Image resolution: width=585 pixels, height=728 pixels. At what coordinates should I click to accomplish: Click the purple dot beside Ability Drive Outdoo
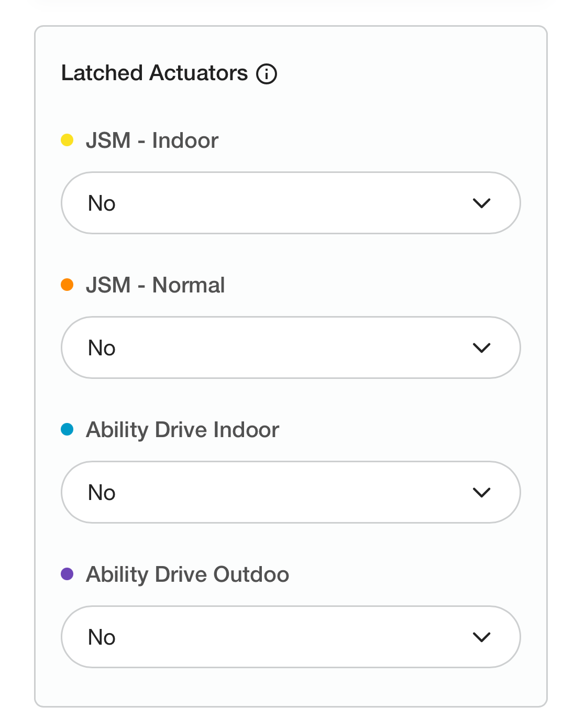click(x=67, y=574)
